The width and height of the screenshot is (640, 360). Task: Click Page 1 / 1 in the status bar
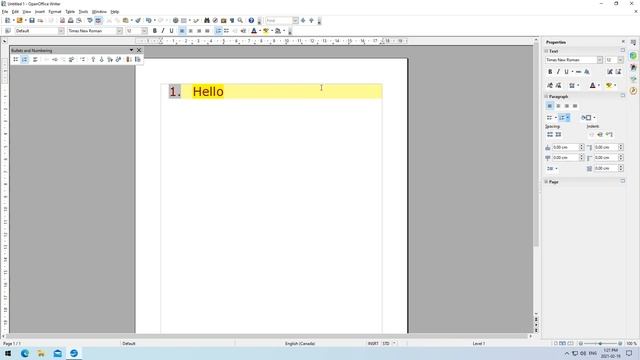(x=12, y=344)
